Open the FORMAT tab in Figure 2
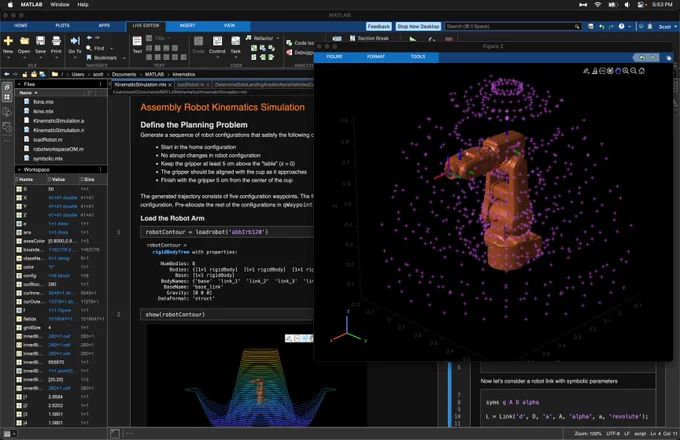 pyautogui.click(x=376, y=57)
